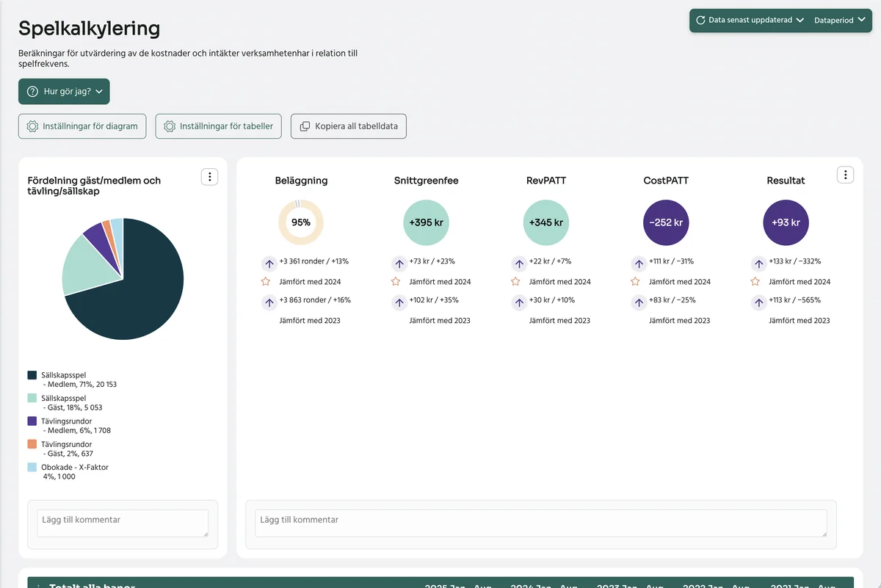Click the orange Tävlingsrundor Gäst legend swatch

(32, 444)
